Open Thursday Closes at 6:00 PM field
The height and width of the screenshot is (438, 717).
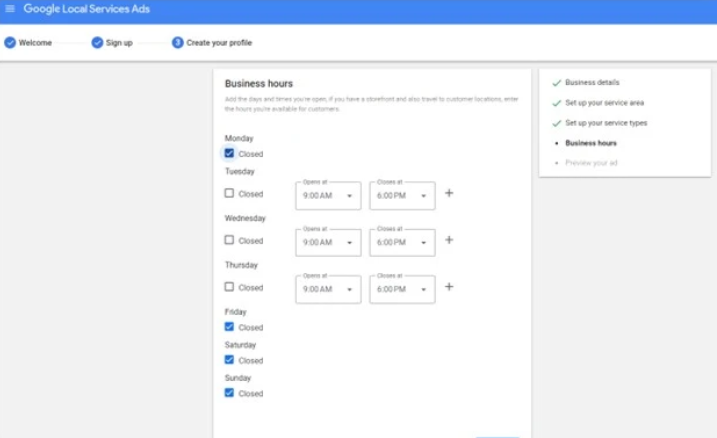click(x=402, y=289)
